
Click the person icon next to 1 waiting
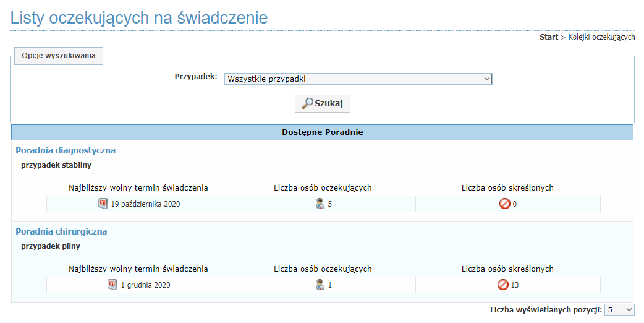(x=320, y=285)
